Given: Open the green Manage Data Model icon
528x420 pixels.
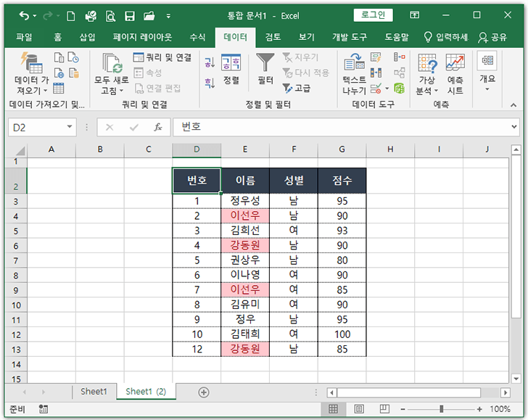Looking at the screenshot, I should pos(400,88).
